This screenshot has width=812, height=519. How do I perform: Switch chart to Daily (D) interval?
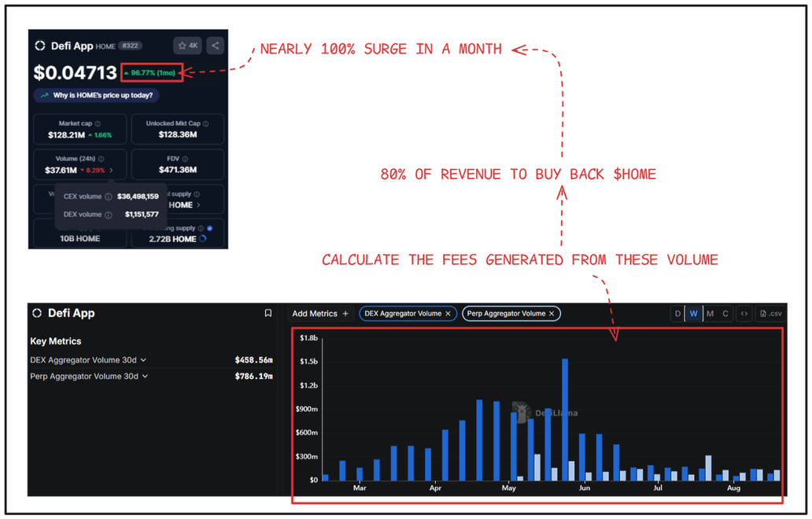677,314
